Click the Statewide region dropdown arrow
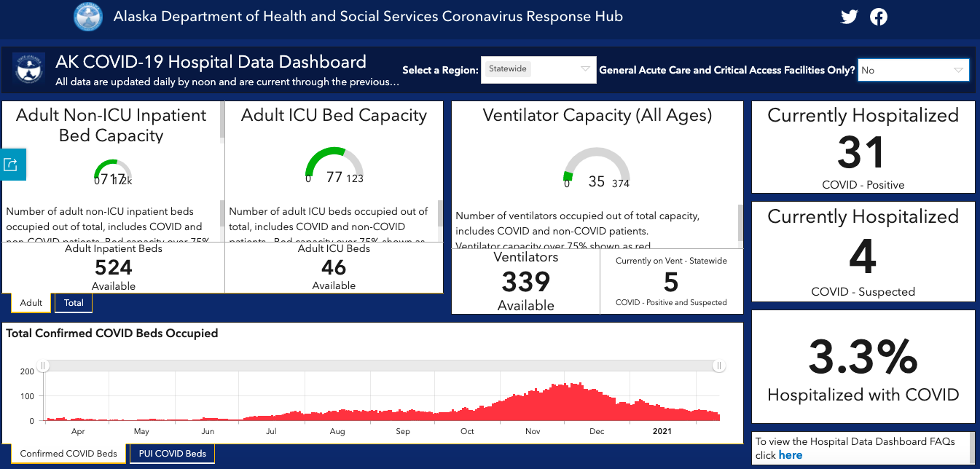 tap(585, 69)
